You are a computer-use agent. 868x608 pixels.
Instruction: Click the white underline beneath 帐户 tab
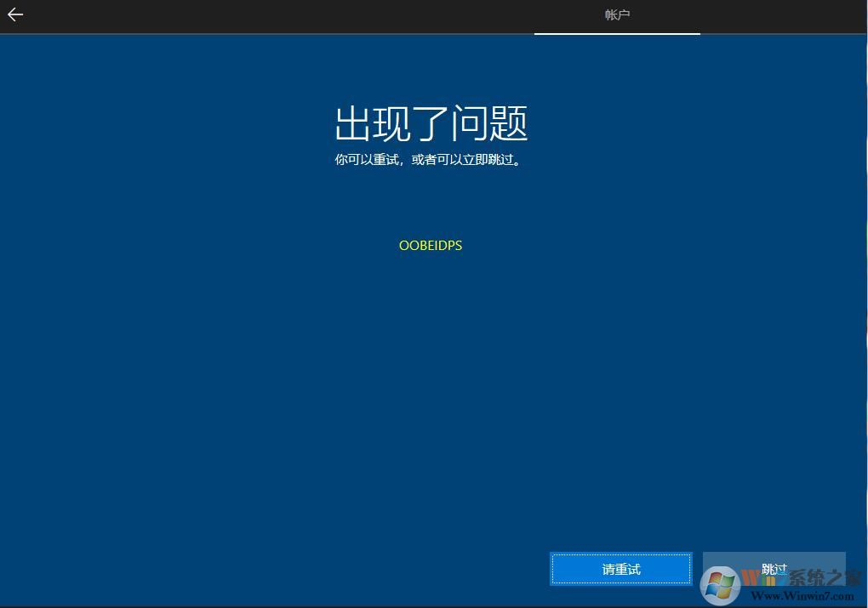click(x=617, y=34)
